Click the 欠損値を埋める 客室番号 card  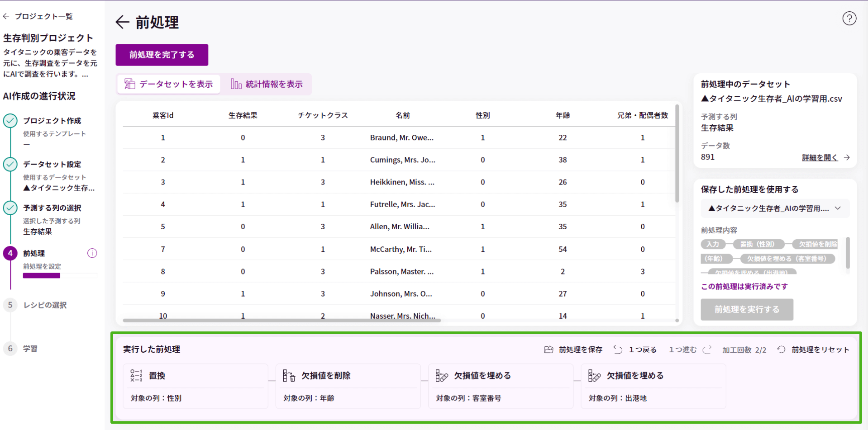(501, 387)
